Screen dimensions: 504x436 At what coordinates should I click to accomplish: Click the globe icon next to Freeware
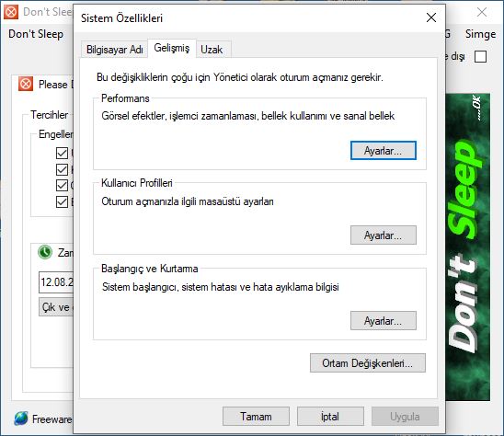tap(21, 419)
